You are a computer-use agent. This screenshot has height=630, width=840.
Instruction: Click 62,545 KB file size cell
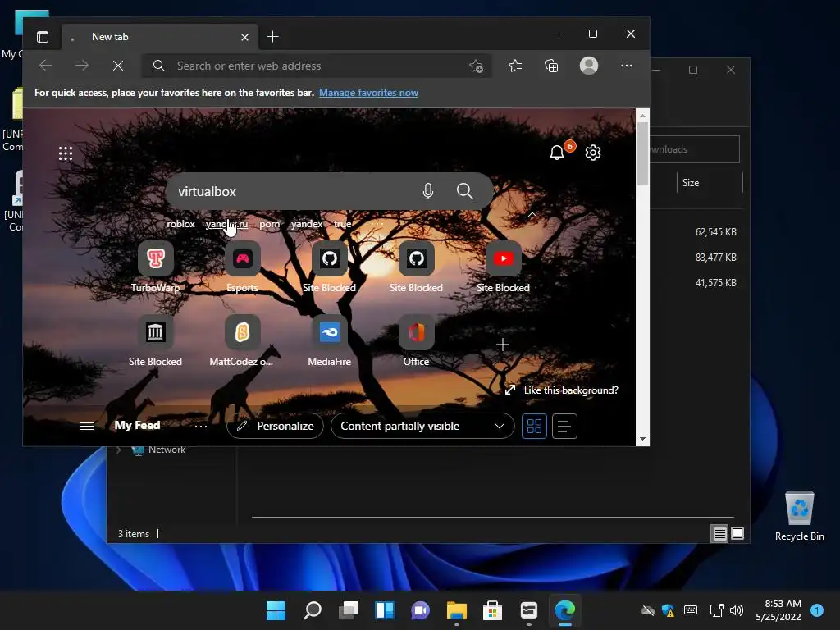point(715,232)
